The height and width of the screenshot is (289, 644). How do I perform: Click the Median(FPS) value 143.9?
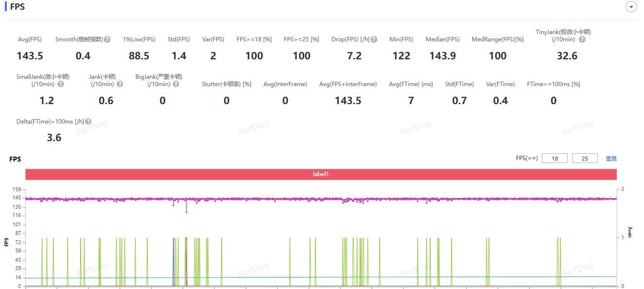pyautogui.click(x=442, y=56)
